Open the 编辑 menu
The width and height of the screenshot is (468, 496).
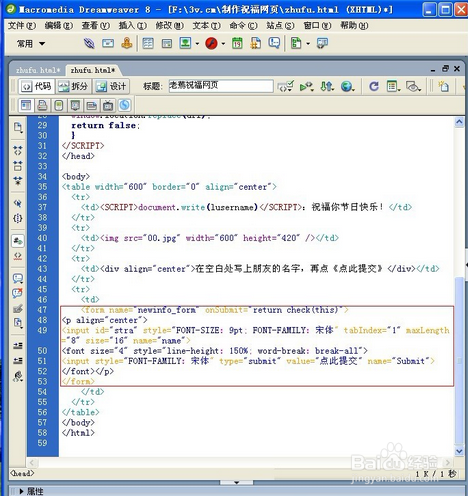coord(59,26)
